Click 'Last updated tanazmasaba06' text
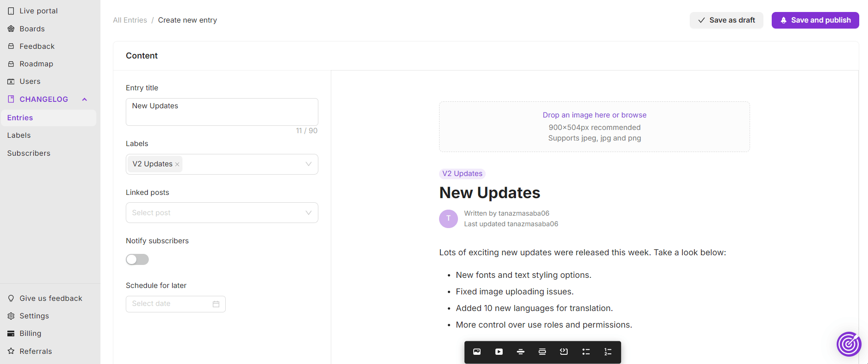The image size is (868, 364). (x=511, y=224)
